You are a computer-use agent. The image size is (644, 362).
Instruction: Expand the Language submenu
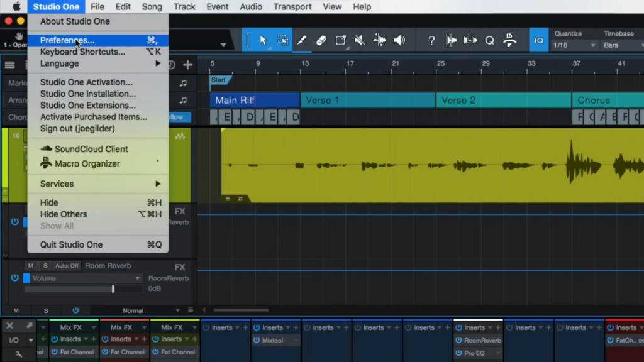[98, 63]
